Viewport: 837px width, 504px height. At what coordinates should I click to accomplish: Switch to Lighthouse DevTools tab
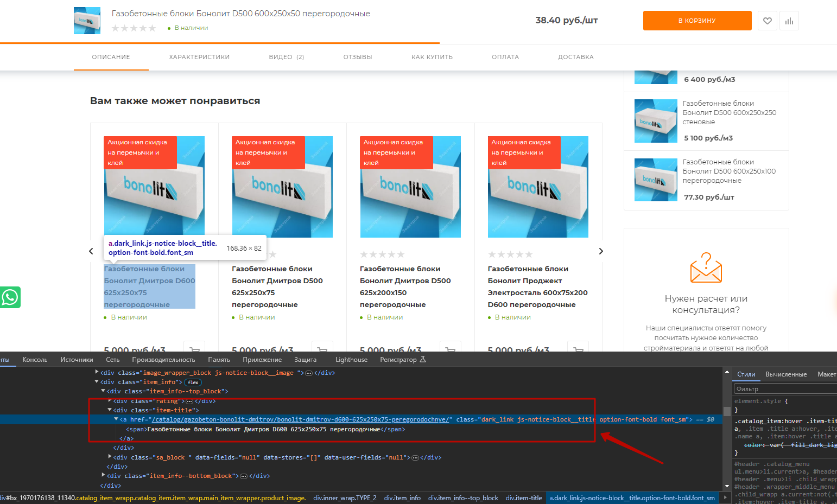click(x=351, y=360)
